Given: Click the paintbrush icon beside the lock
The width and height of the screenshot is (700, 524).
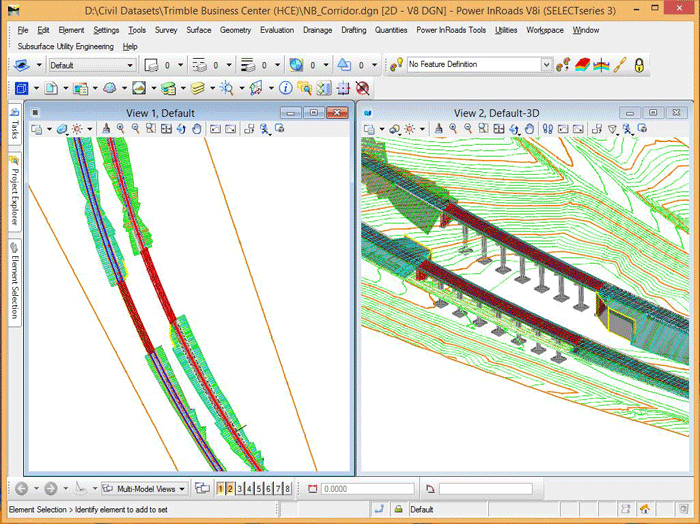Looking at the screenshot, I should tap(619, 65).
